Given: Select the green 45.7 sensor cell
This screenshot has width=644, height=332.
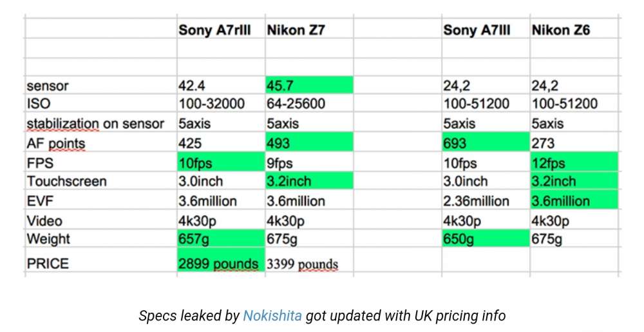Looking at the screenshot, I should coord(308,84).
